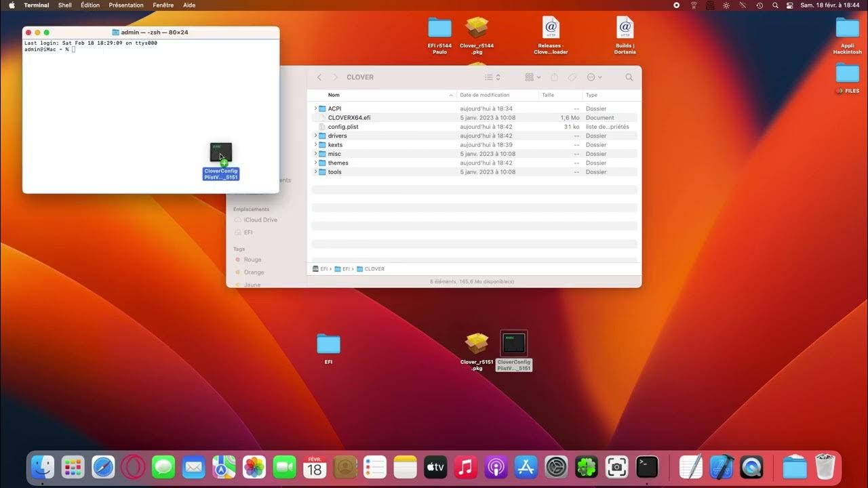Open the Présentation menu
Screen dimensions: 868x488
pos(126,5)
